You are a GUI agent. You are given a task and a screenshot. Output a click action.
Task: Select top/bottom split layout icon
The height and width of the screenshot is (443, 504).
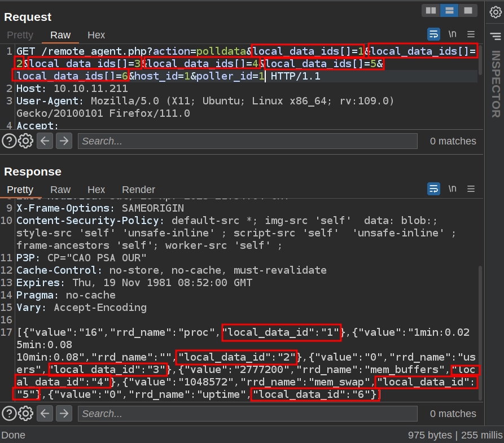coord(449,10)
